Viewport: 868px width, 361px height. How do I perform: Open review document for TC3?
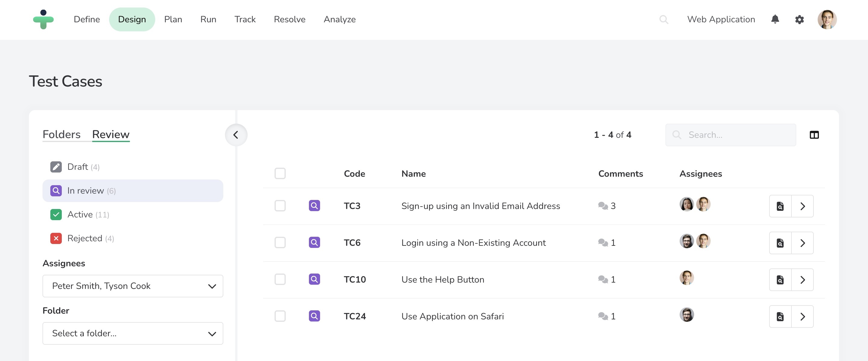780,206
